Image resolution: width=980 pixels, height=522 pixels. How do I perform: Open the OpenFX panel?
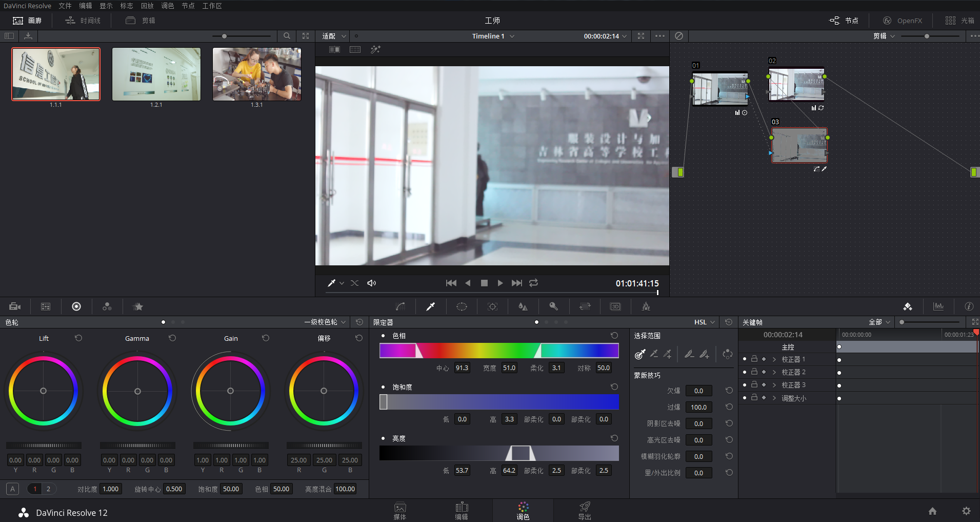(x=903, y=21)
